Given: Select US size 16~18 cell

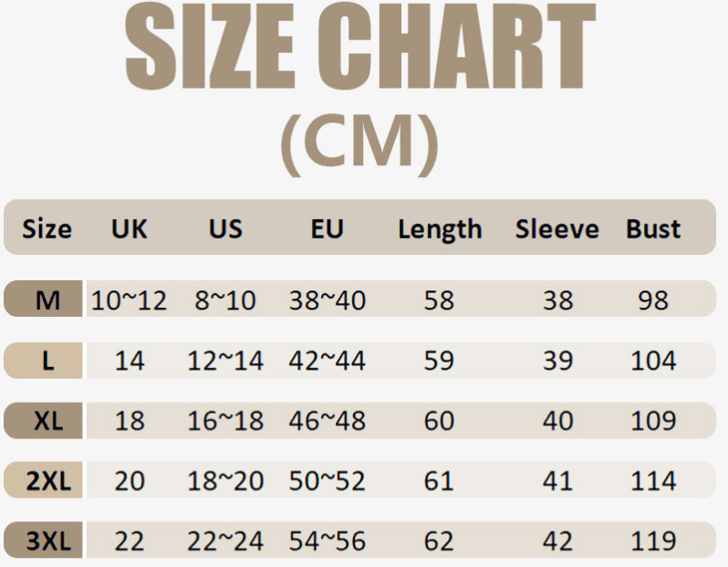Looking at the screenshot, I should 225,421.
